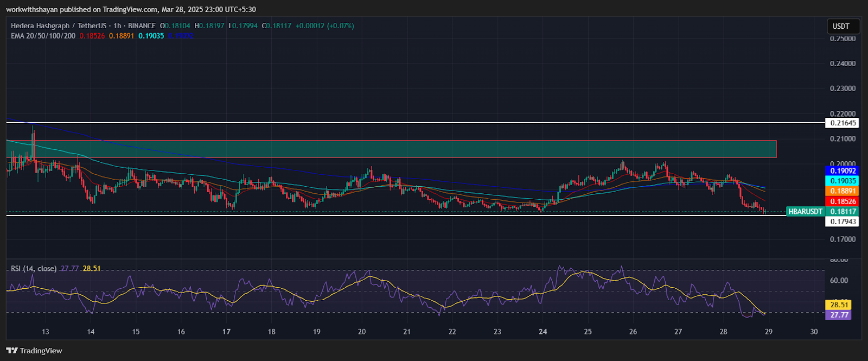Click the green 0.18117 current price label
868x361 pixels.
tap(843, 212)
